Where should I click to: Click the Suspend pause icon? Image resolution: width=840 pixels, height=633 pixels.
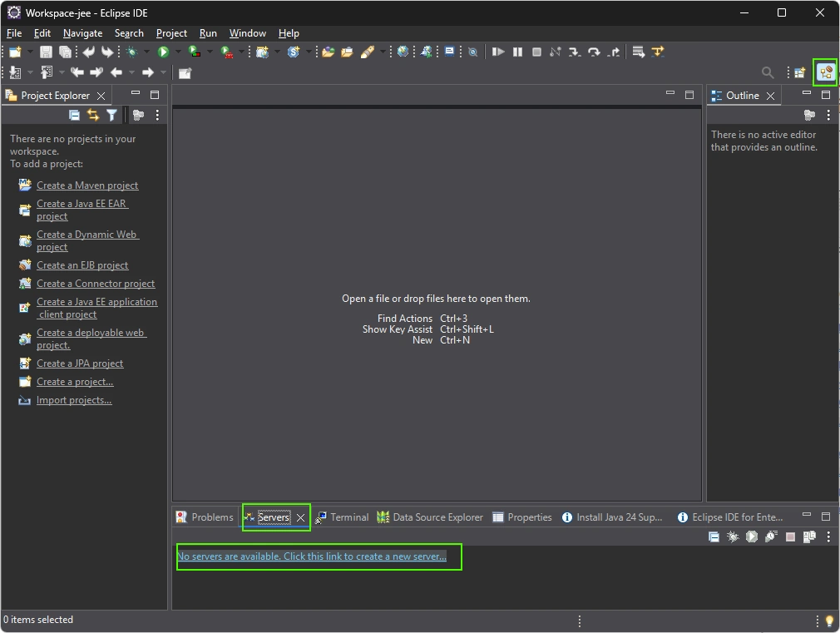tap(517, 52)
